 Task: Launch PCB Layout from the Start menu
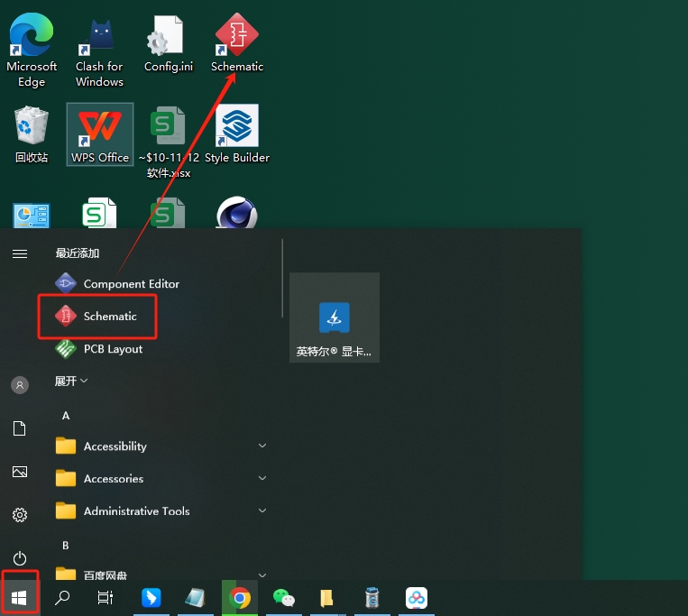coord(99,349)
